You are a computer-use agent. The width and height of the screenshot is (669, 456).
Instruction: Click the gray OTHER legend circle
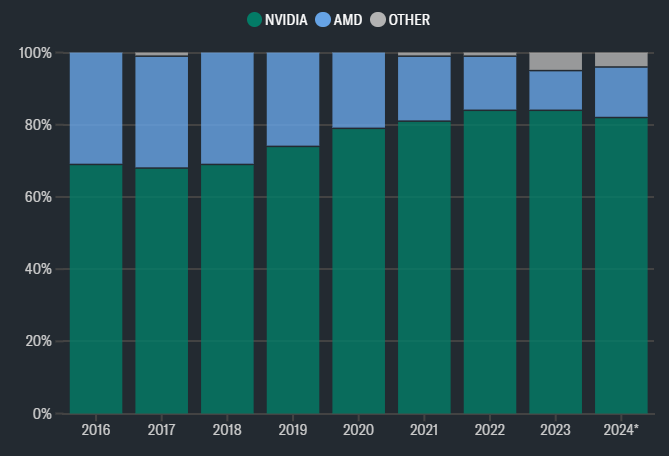click(377, 19)
